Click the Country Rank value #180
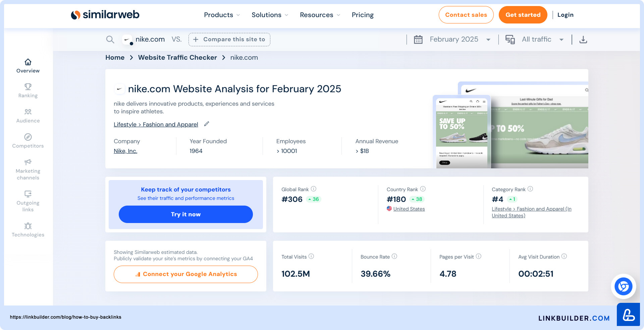The image size is (644, 330). point(396,199)
